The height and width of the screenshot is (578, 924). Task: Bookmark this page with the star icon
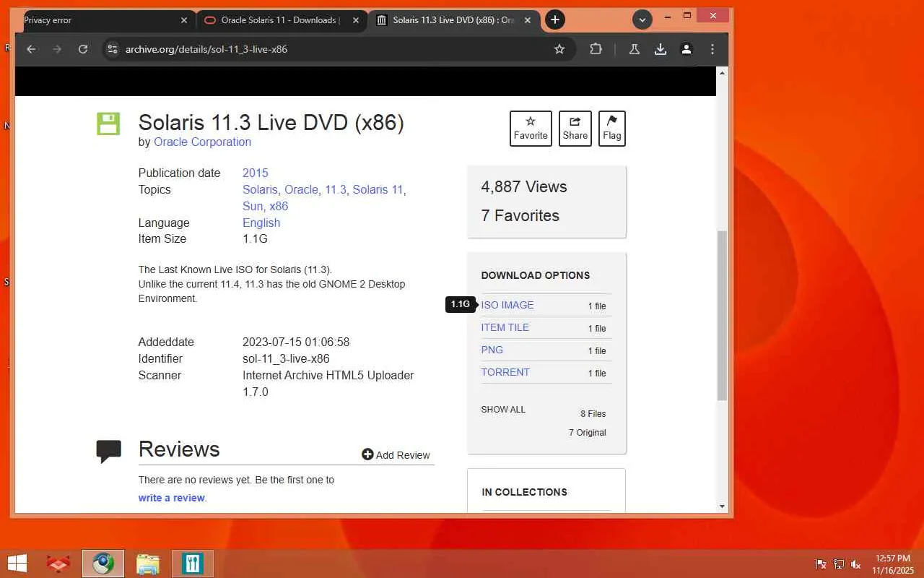(559, 49)
